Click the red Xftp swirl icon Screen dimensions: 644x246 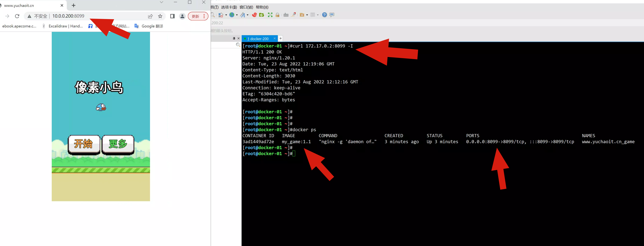coord(254,15)
